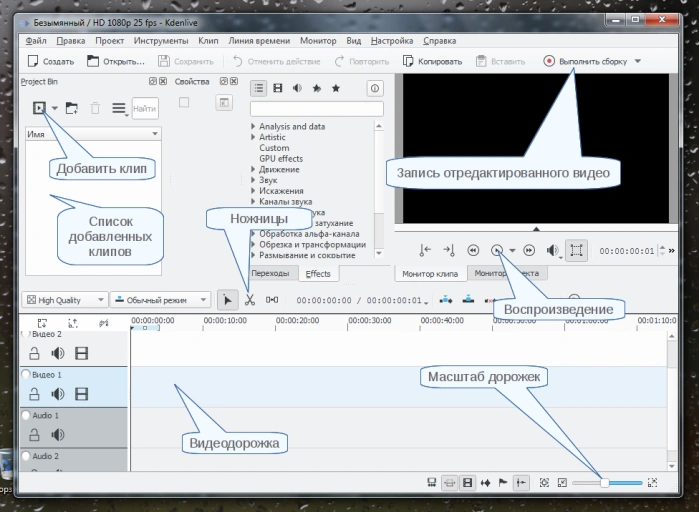
Task: Open the Линия времени menu
Action: [259, 41]
